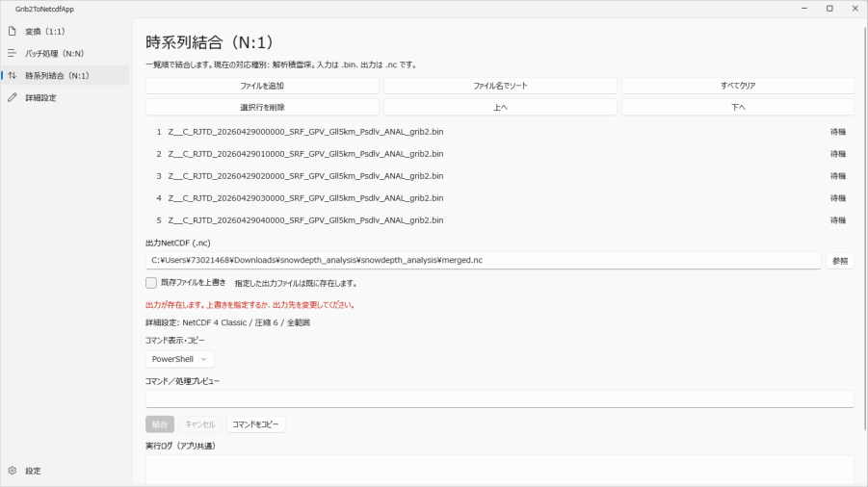Click the 選択行を削除 button
This screenshot has height=487, width=868.
click(x=262, y=107)
